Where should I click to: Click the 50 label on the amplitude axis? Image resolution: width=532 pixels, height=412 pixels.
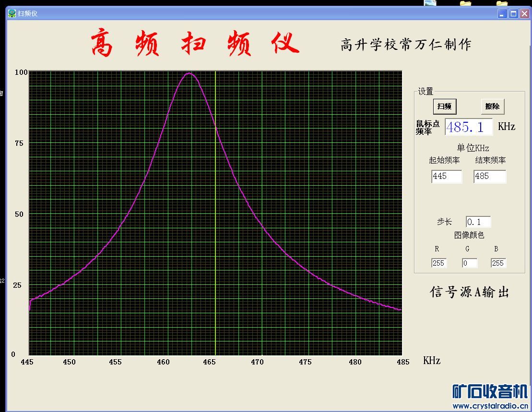tap(19, 214)
